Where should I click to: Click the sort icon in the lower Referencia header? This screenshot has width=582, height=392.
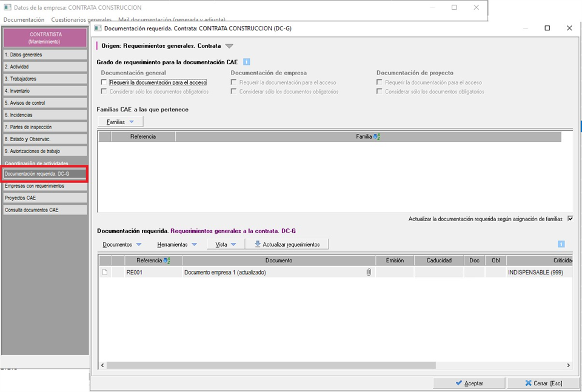pyautogui.click(x=167, y=261)
